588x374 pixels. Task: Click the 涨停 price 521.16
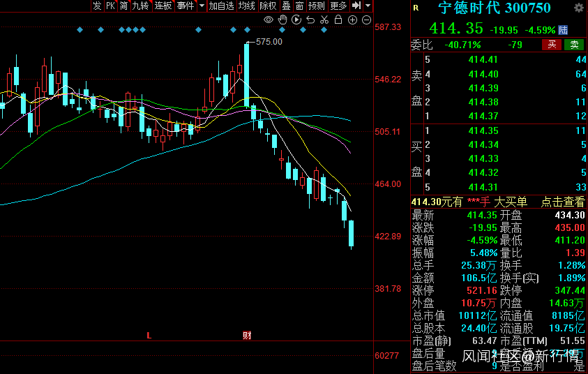482,290
